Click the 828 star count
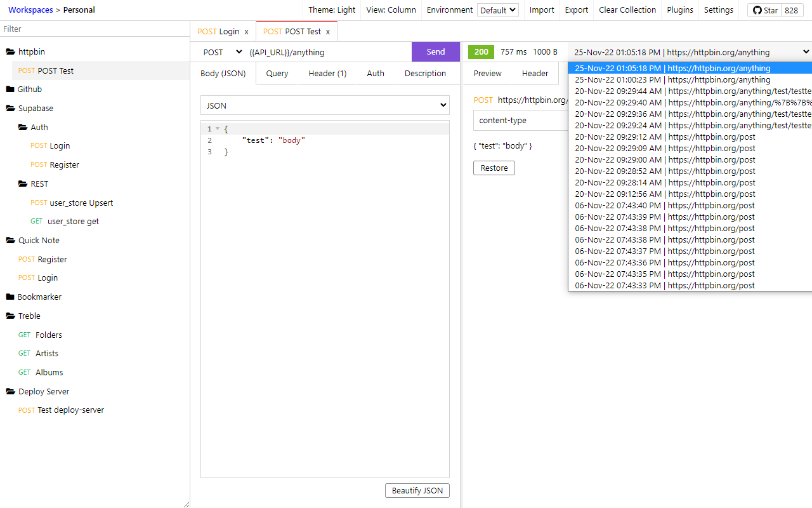The width and height of the screenshot is (812, 508). tap(791, 10)
